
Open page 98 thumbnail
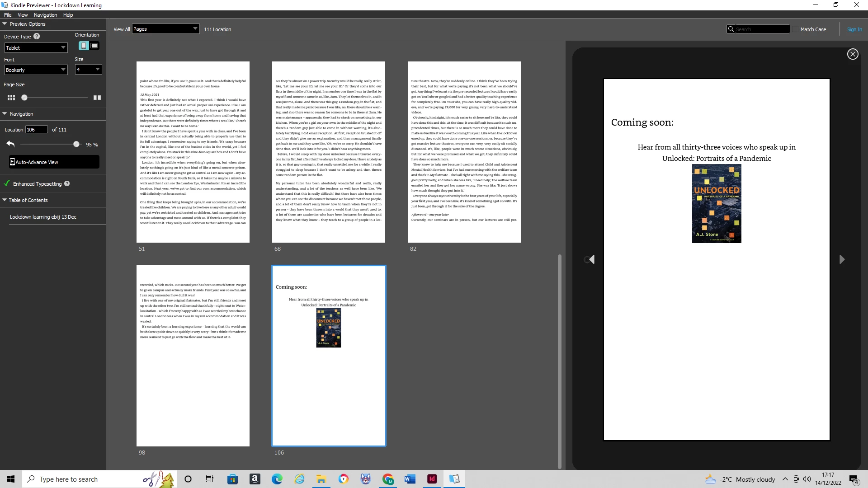pos(193,356)
